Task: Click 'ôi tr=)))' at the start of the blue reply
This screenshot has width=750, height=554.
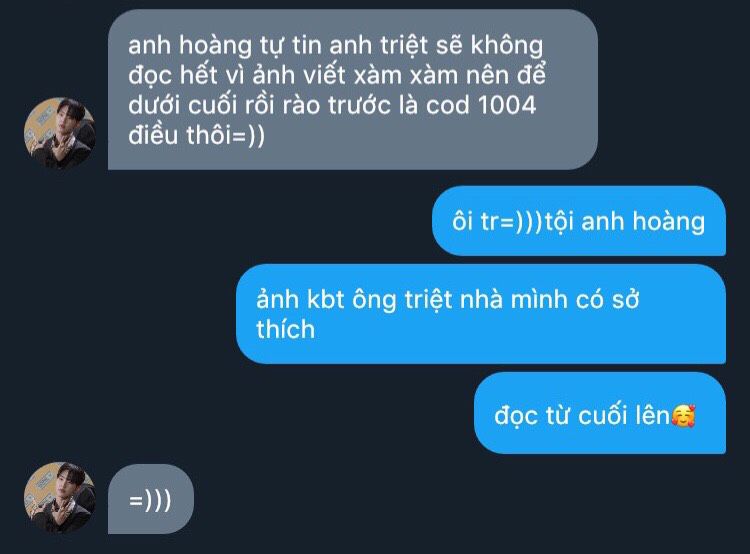Action: tap(497, 222)
